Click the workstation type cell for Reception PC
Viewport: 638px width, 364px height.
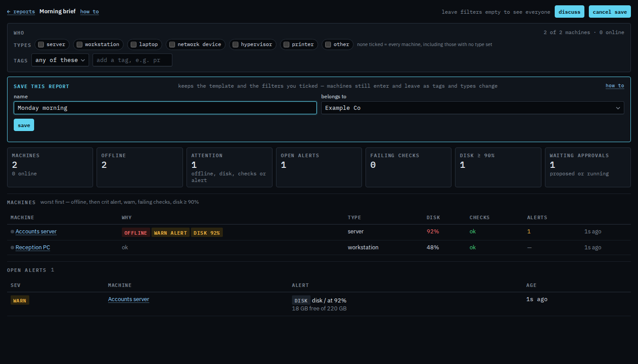[363, 248]
